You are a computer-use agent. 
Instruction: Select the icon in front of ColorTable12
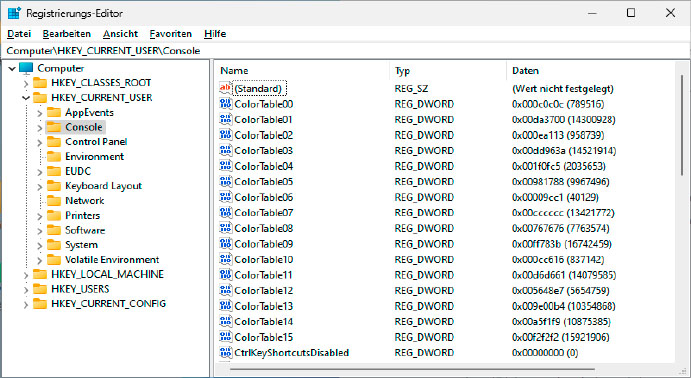(225, 290)
